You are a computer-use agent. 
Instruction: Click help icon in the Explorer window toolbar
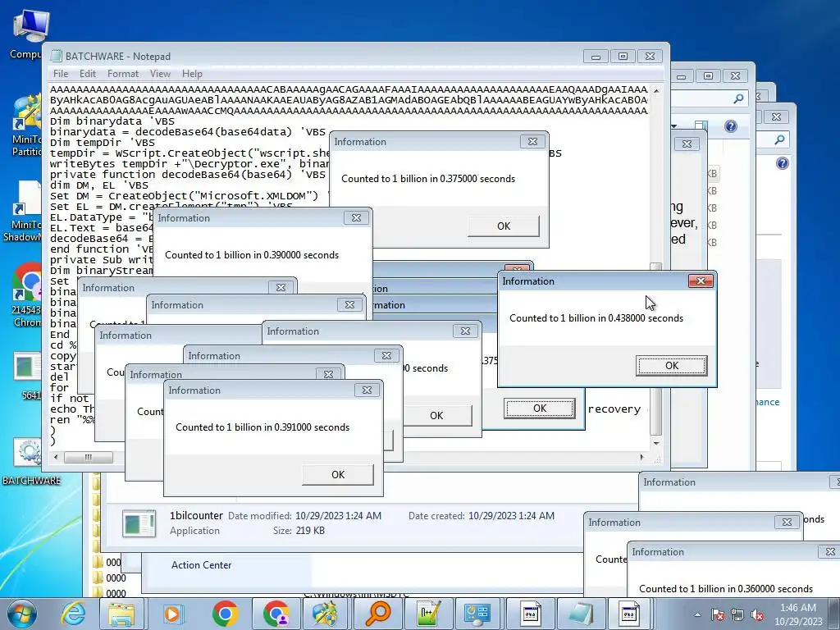(x=731, y=126)
